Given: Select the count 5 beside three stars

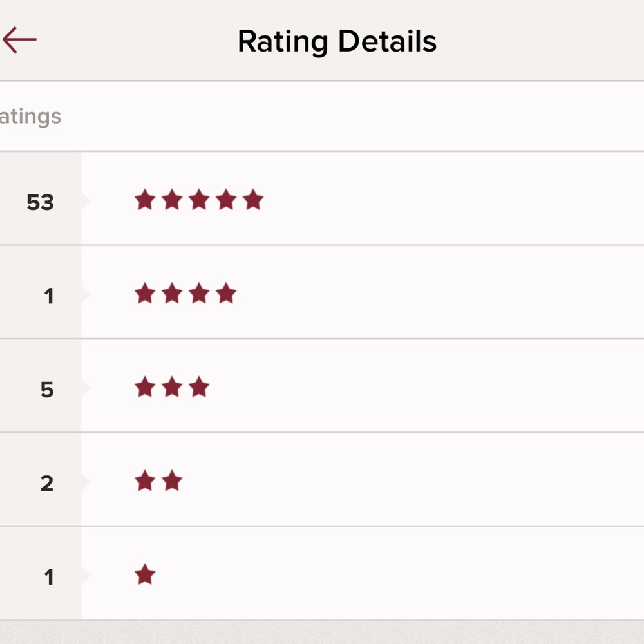Looking at the screenshot, I should [x=47, y=390].
